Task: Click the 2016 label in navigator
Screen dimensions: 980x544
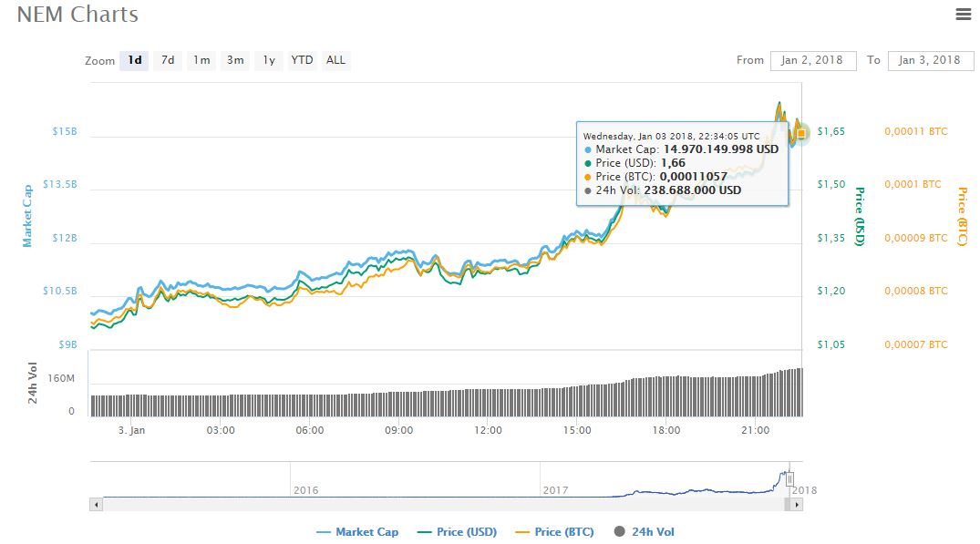Action: [305, 490]
